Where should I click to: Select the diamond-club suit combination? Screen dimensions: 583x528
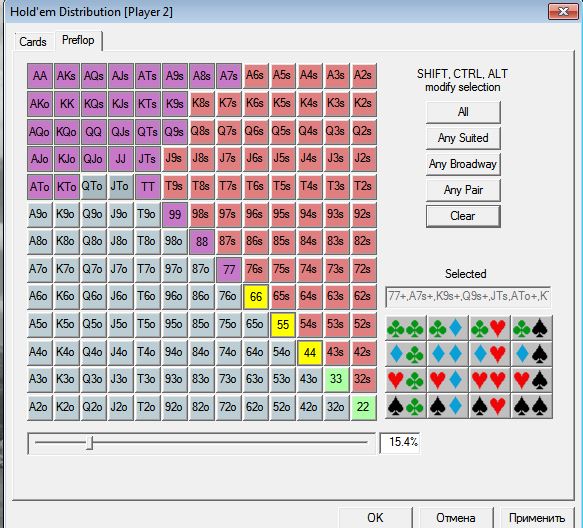406,354
